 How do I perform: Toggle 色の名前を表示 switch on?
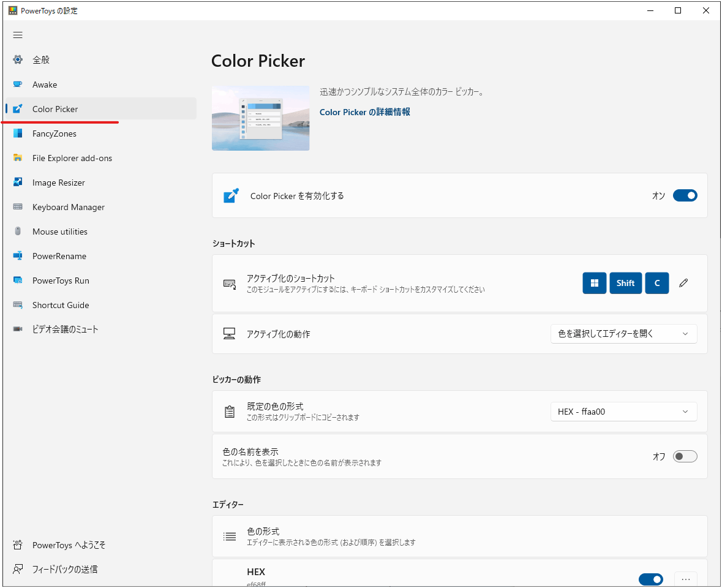coord(685,457)
